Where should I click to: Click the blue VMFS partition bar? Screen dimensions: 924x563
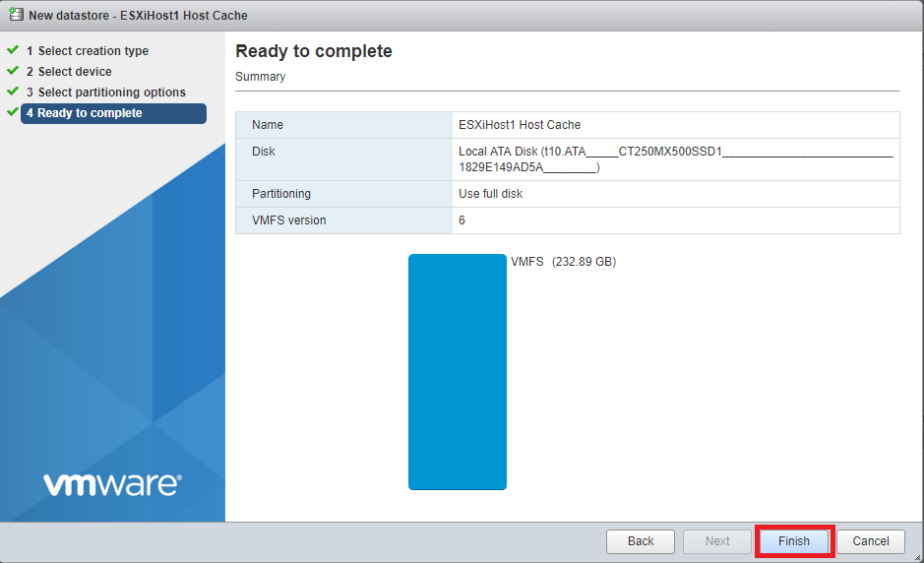click(x=457, y=372)
